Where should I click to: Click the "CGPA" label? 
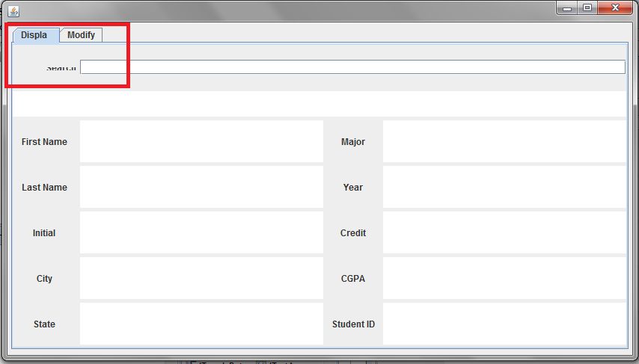(x=353, y=279)
